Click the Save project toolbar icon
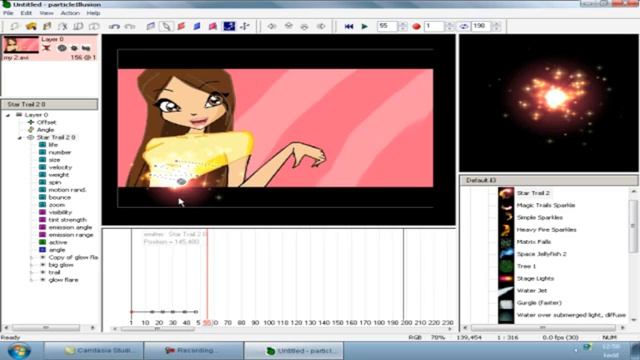Image resolution: width=640 pixels, height=360 pixels. [x=47, y=27]
